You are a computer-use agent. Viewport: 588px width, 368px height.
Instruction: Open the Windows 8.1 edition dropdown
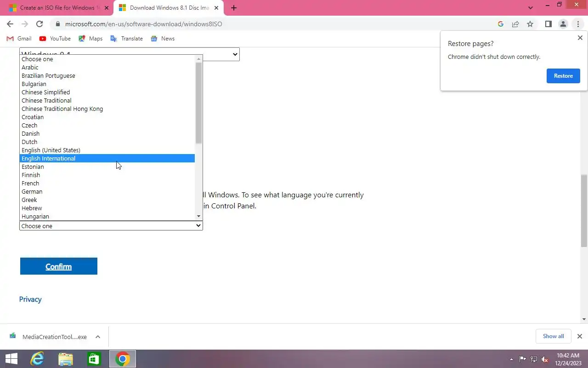pyautogui.click(x=129, y=54)
